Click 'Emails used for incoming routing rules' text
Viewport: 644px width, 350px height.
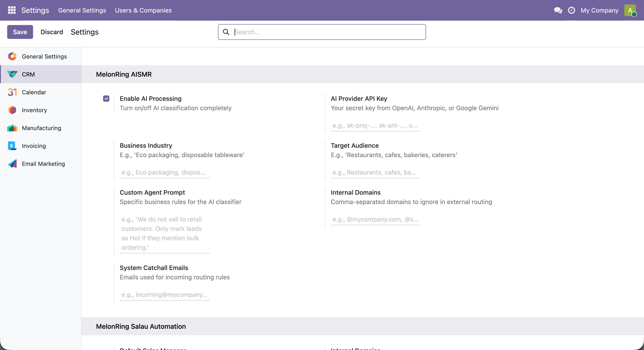pos(174,277)
